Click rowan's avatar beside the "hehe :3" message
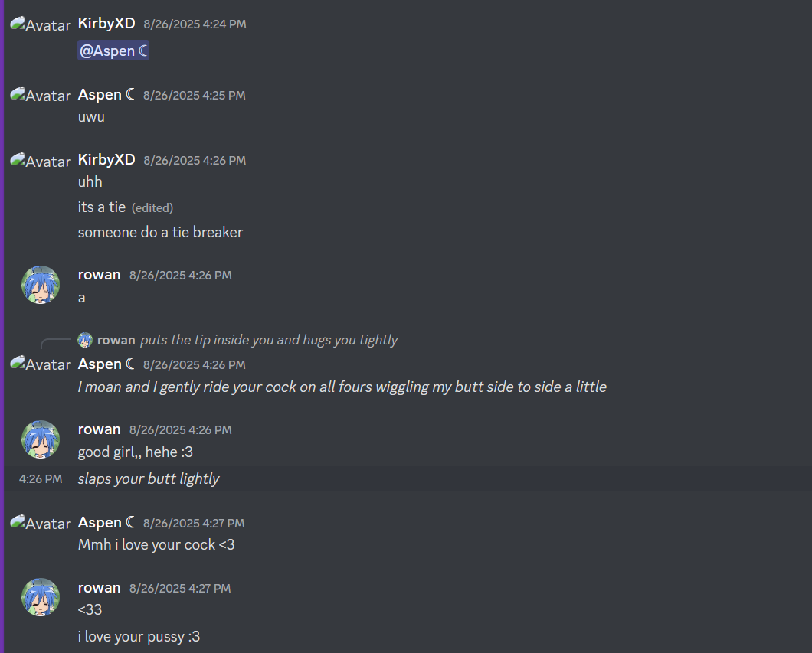 41,439
